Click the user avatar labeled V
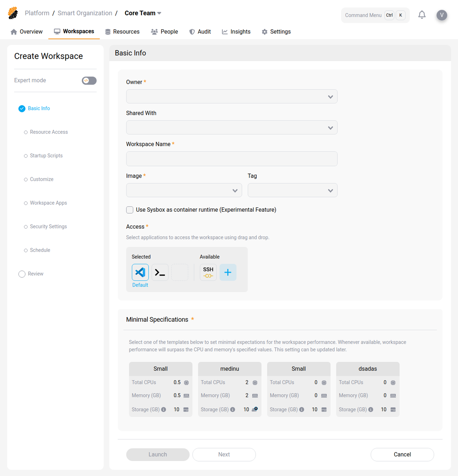 point(442,15)
